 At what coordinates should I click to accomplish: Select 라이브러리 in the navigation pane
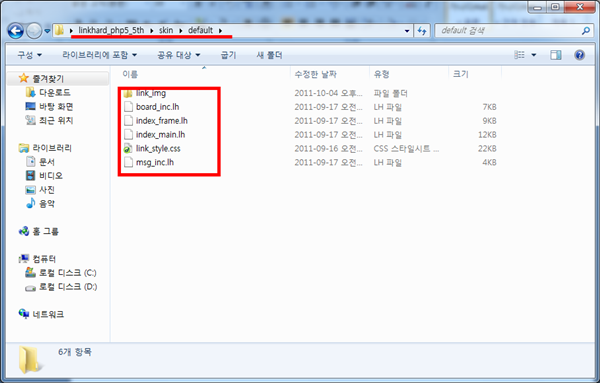coord(52,148)
